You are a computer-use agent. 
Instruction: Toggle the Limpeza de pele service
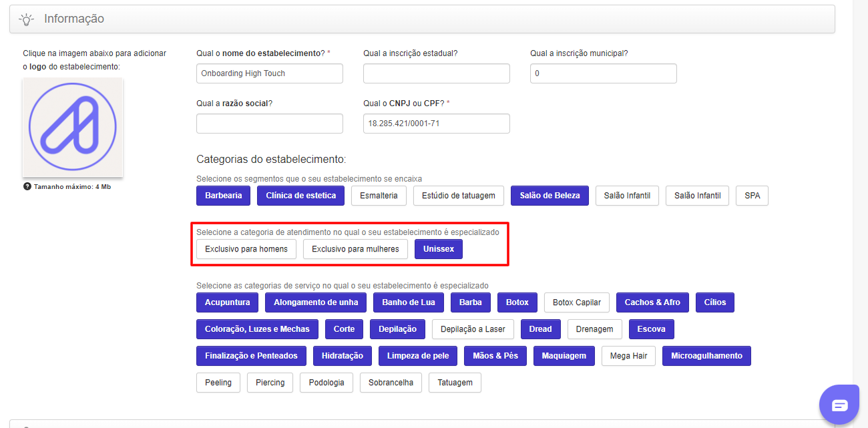pos(418,356)
